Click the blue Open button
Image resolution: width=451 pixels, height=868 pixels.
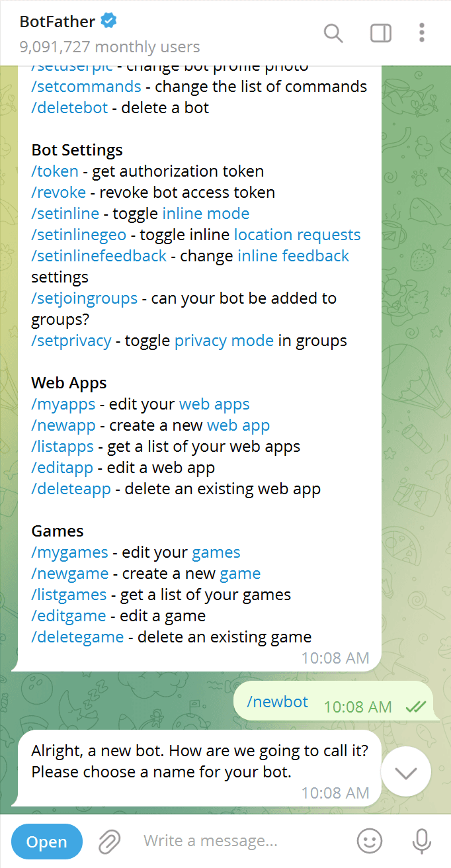(x=47, y=842)
